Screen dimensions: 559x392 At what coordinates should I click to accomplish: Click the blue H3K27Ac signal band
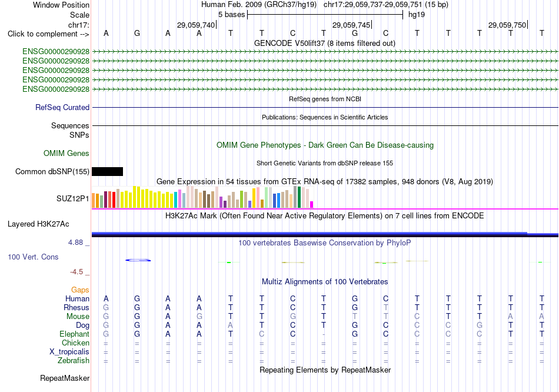(x=325, y=234)
